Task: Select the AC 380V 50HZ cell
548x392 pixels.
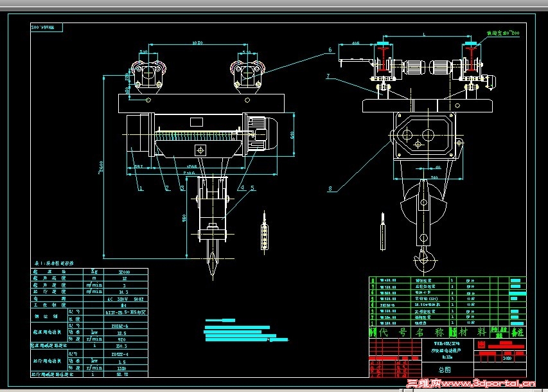Action: pos(126,299)
